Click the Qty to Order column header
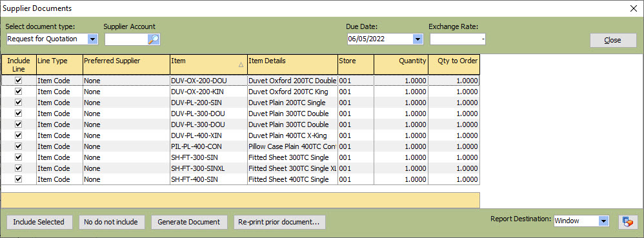The height and width of the screenshot is (238, 644). pos(454,65)
